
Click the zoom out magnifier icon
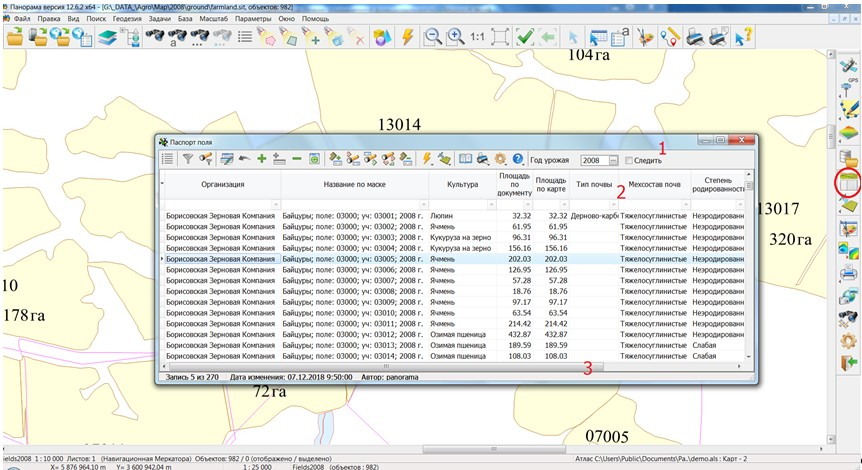click(x=433, y=37)
